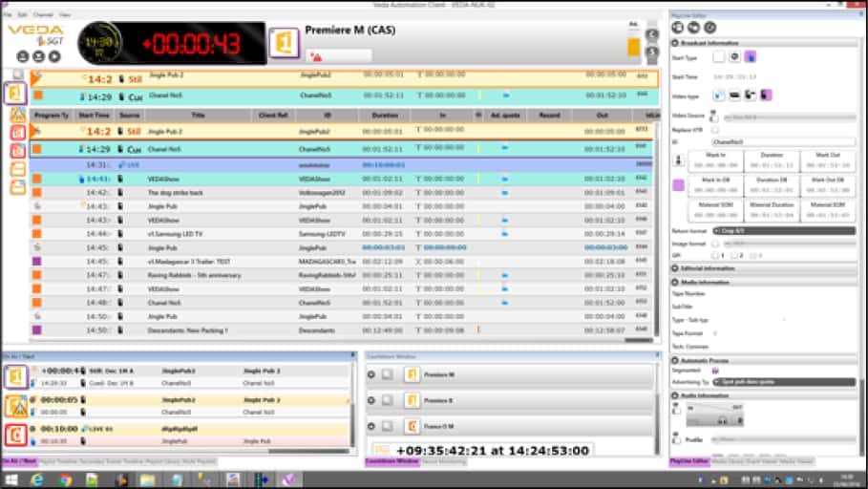Check the box next to France O M countdown
Viewport: 868px width, 489px height.
point(388,426)
